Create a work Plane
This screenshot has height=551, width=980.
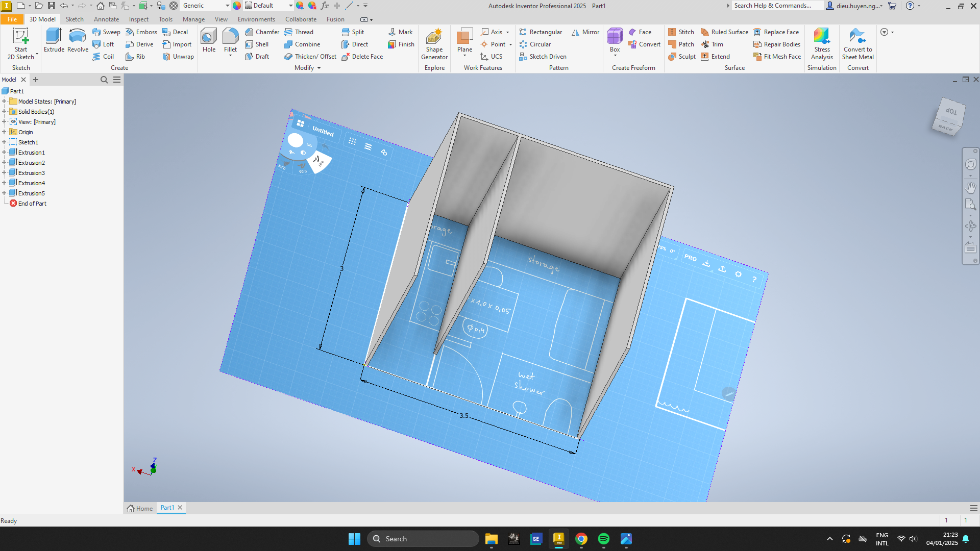(464, 40)
